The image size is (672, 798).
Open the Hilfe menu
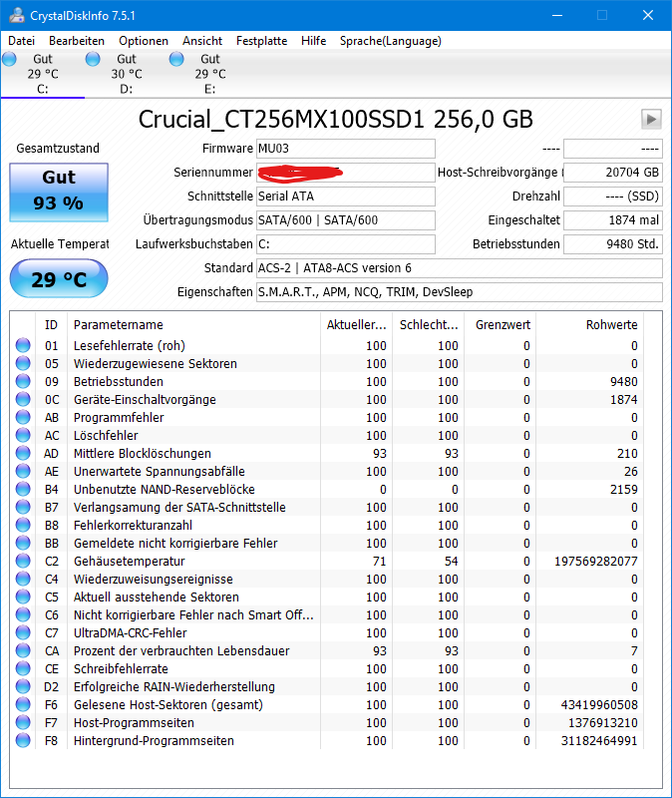[x=313, y=41]
